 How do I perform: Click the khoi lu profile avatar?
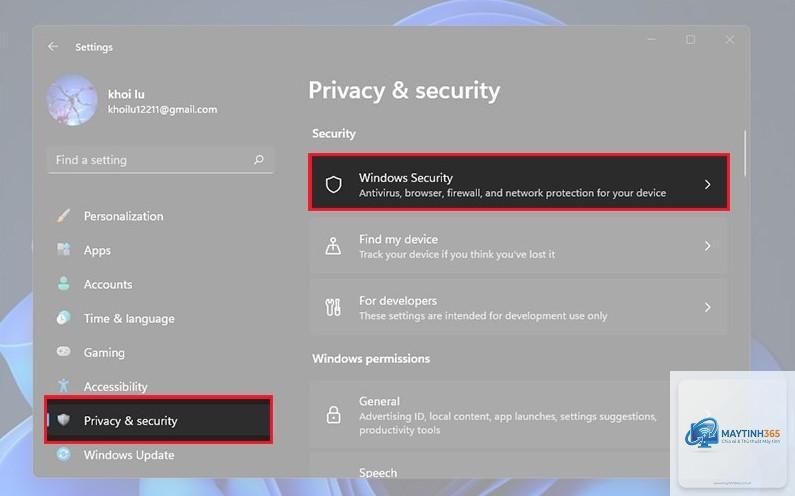point(73,100)
